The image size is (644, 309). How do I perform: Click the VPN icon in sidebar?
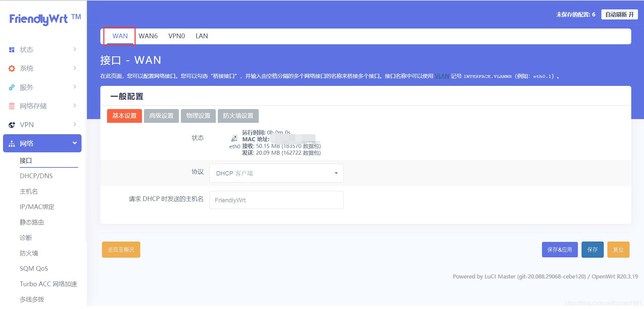coord(12,125)
